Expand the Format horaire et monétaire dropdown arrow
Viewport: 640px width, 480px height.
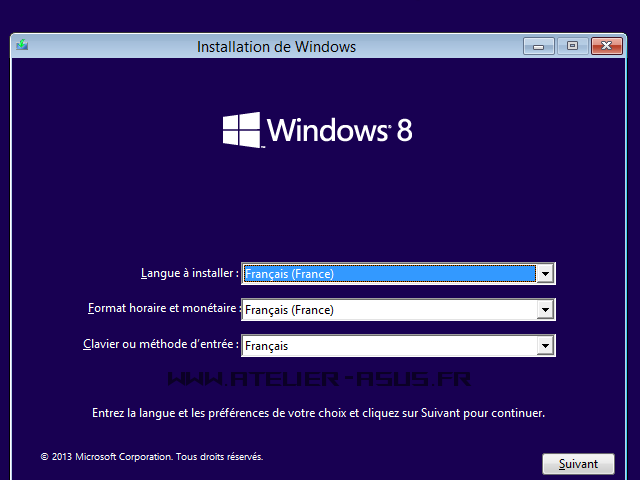(x=545, y=310)
